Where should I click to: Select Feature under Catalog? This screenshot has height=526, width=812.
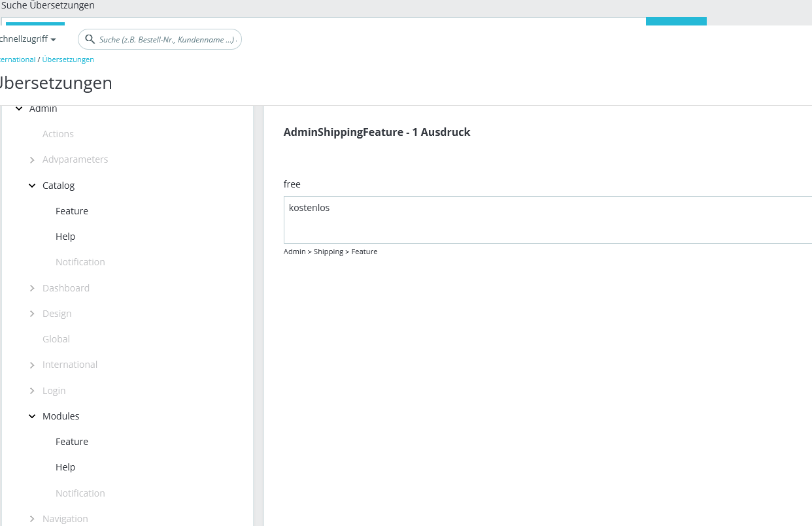coord(72,211)
